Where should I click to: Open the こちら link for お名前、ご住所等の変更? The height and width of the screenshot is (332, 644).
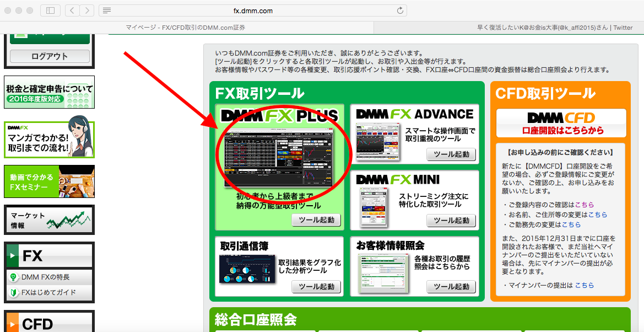[598, 215]
